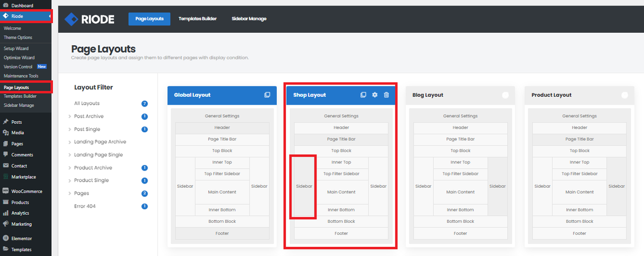644x256 pixels.
Task: Duplicate the Shop Layout
Action: tap(363, 95)
